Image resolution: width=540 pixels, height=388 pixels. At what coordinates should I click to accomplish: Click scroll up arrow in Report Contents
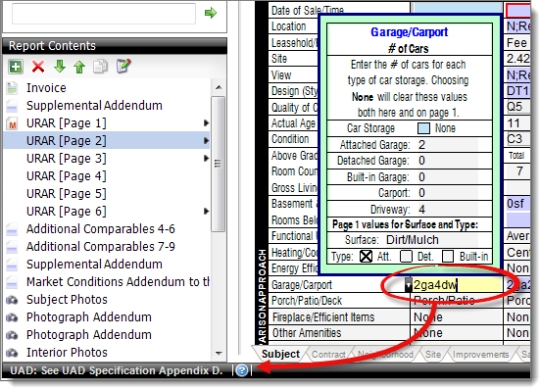[218, 87]
